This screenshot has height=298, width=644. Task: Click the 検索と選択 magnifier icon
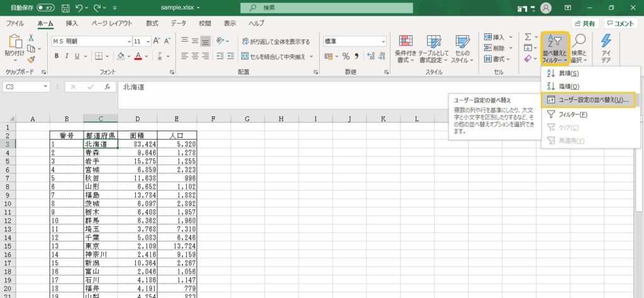click(x=580, y=48)
